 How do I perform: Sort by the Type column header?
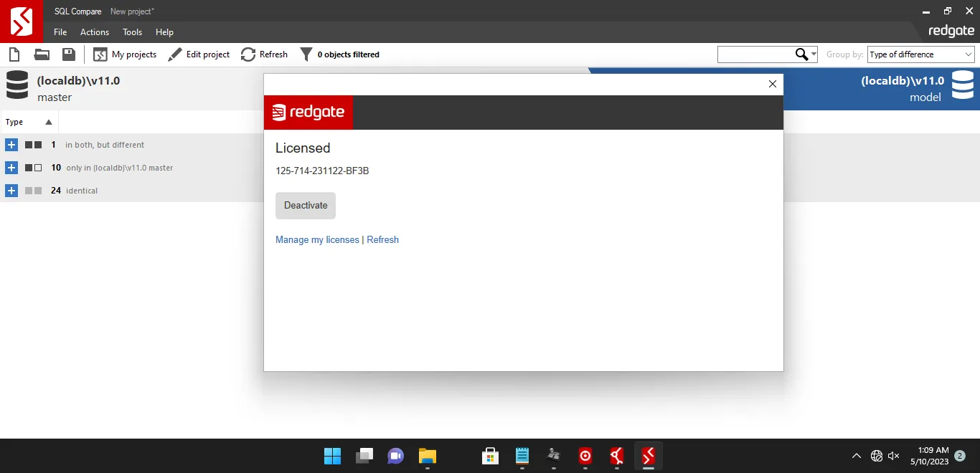coord(29,122)
